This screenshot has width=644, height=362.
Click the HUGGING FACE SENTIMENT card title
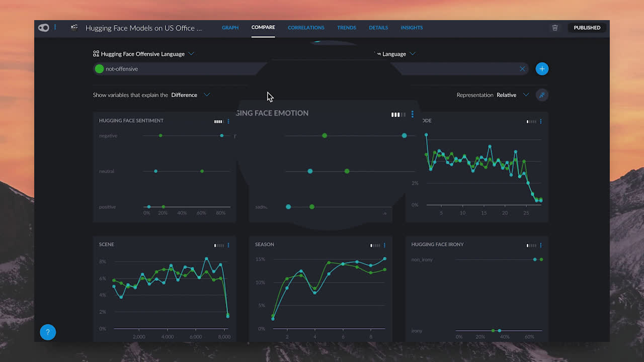131,121
